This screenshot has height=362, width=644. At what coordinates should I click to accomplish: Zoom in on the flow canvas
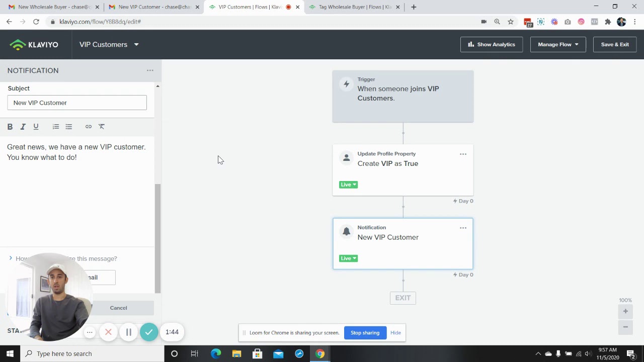[625, 311]
